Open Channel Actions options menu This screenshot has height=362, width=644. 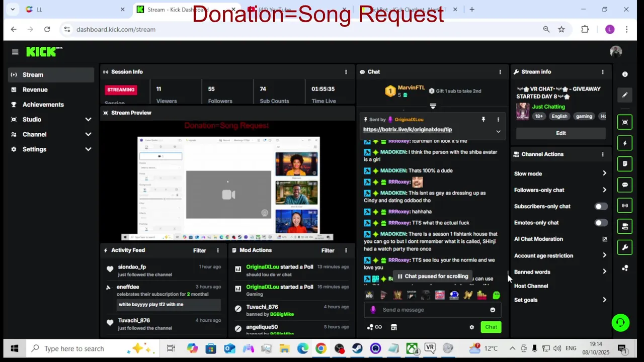point(603,154)
